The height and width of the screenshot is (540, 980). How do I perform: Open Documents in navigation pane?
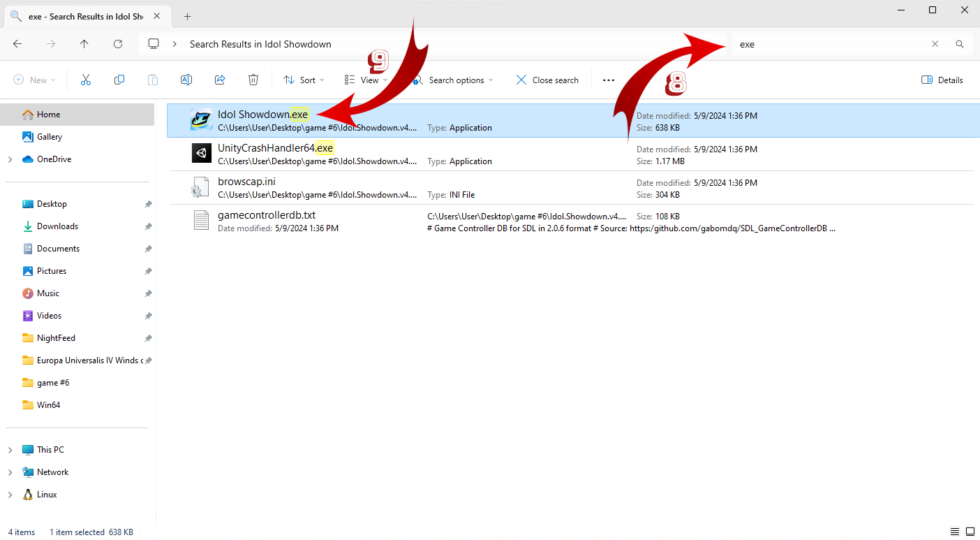click(77, 249)
